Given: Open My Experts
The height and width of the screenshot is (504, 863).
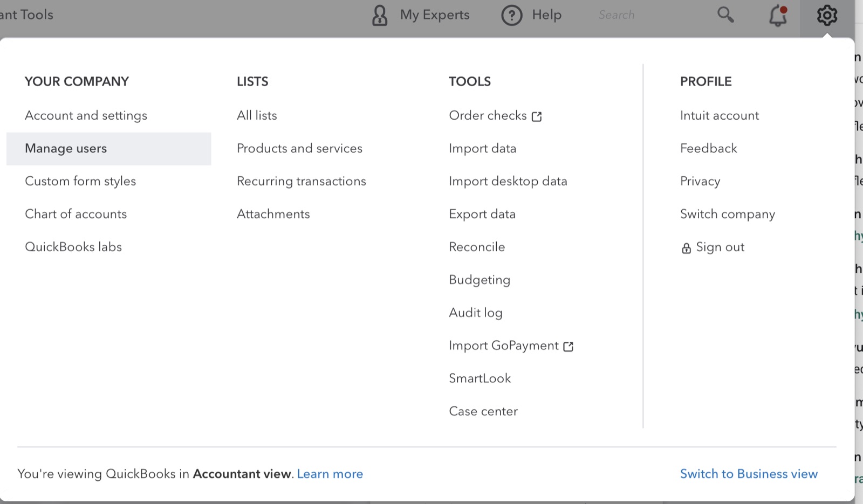Looking at the screenshot, I should pyautogui.click(x=434, y=15).
